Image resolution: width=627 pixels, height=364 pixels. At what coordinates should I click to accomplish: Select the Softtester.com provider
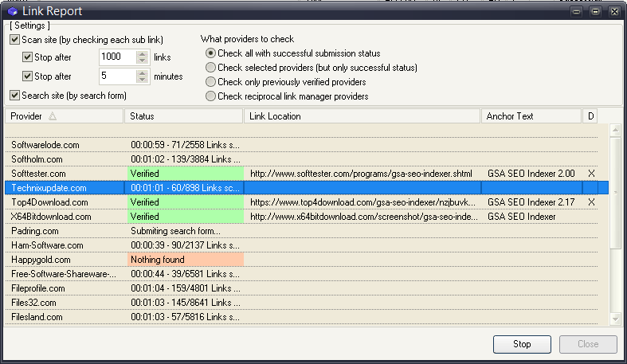click(x=38, y=174)
